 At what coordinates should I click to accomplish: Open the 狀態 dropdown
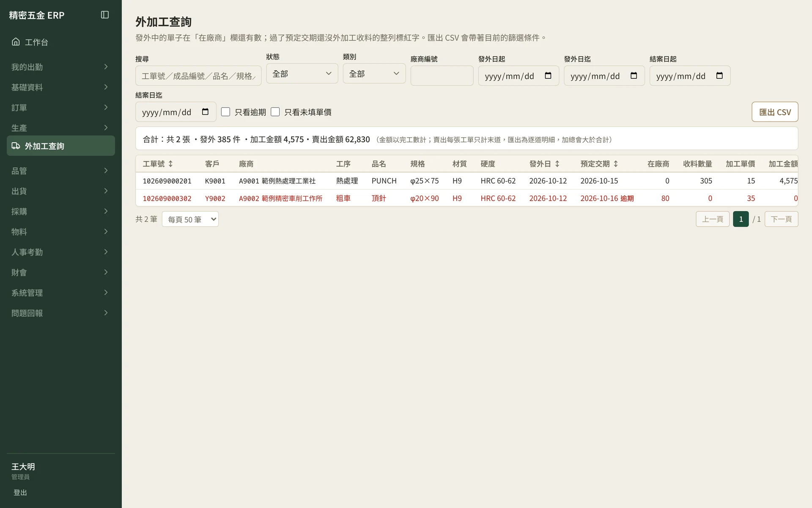302,74
